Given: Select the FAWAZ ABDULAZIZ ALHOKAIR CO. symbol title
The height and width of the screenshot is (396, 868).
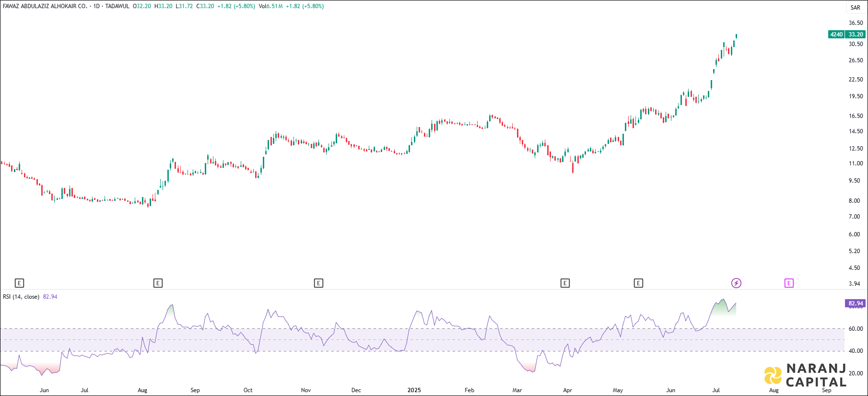Looking at the screenshot, I should (x=45, y=6).
